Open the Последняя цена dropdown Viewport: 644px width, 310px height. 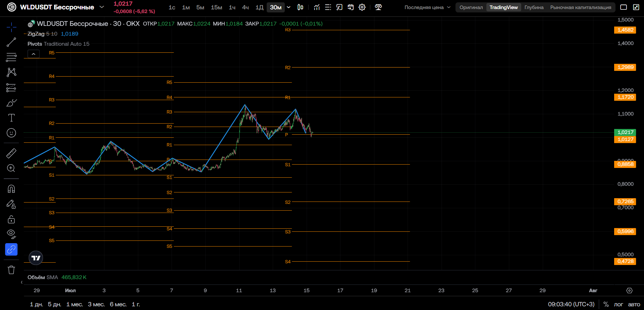pyautogui.click(x=427, y=7)
